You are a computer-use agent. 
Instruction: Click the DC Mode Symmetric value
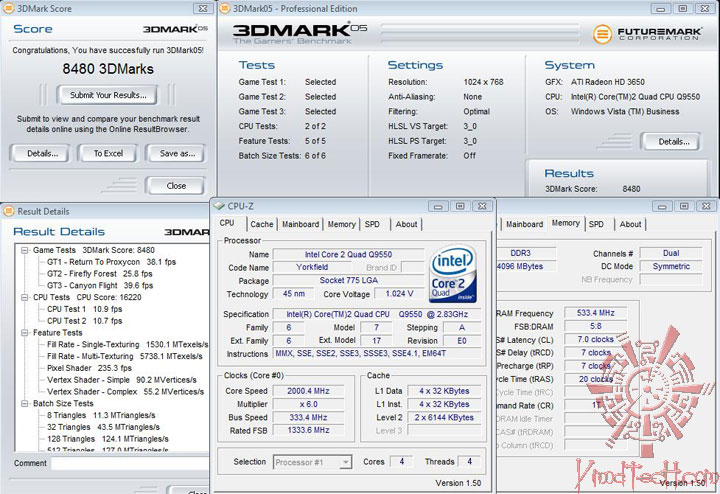point(671,266)
